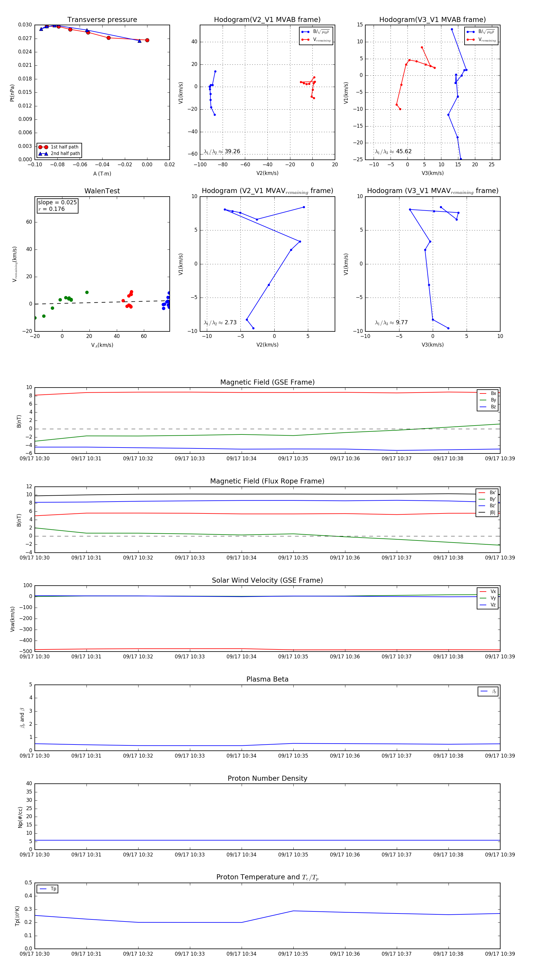The height and width of the screenshot is (980, 535).
Task: Click the 'A (T·m)' x-axis label
Action: [102, 174]
